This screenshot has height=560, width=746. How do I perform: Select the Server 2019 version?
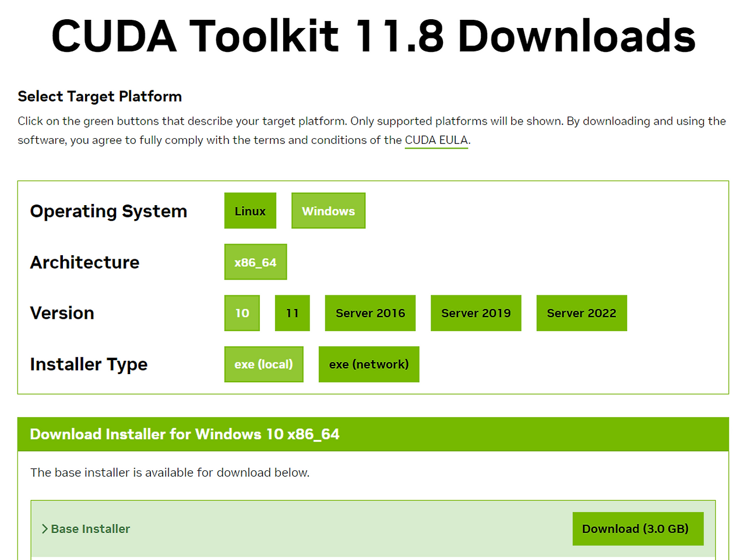476,313
